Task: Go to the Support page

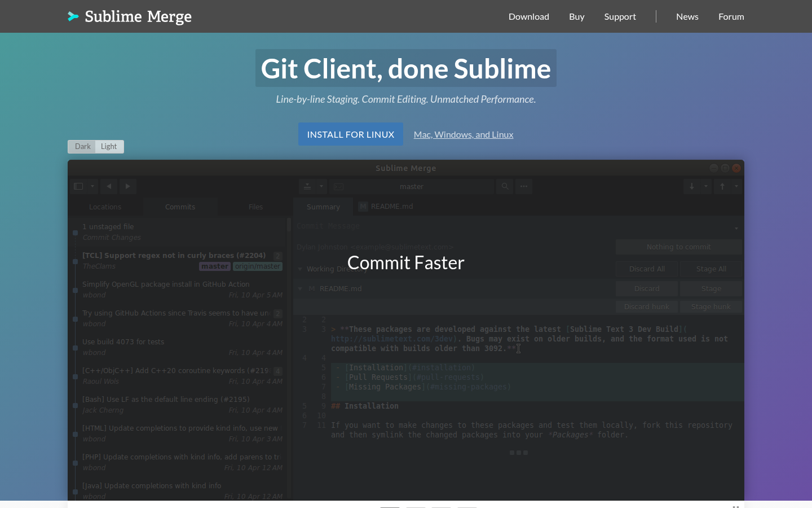Action: click(620, 17)
